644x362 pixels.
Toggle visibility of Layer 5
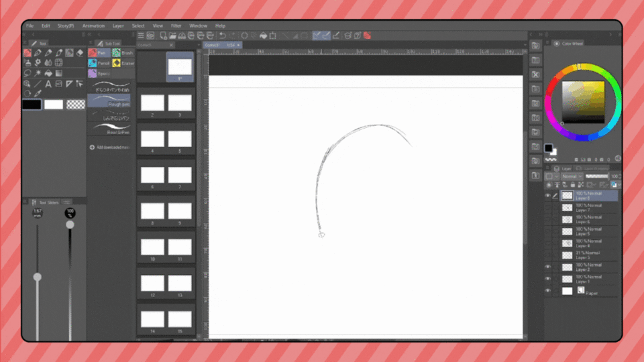(x=547, y=231)
